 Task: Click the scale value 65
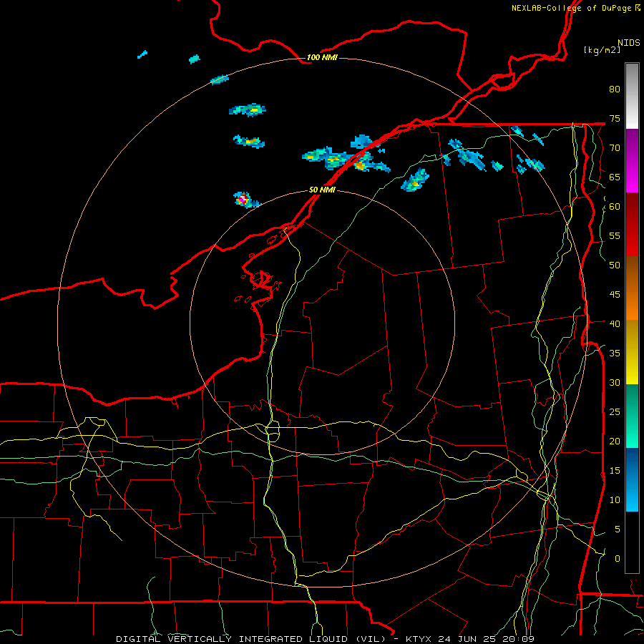[x=615, y=177]
